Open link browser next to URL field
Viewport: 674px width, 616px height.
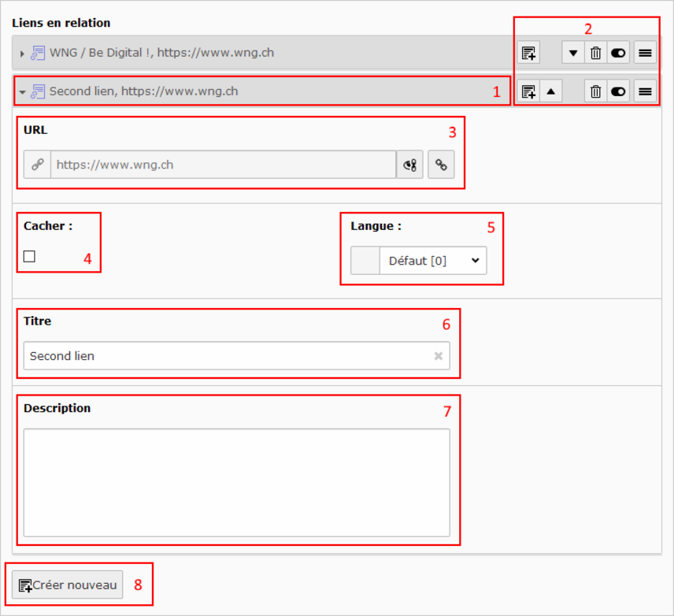click(x=441, y=165)
